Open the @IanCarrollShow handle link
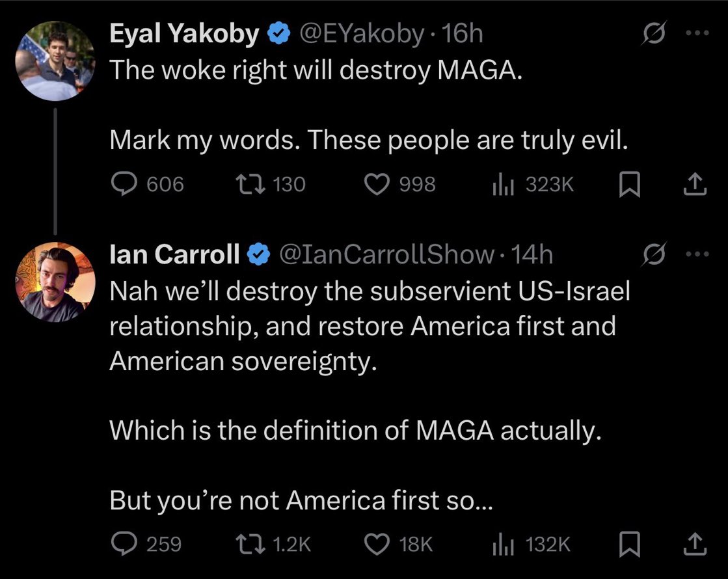This screenshot has height=579, width=728. coord(386,255)
